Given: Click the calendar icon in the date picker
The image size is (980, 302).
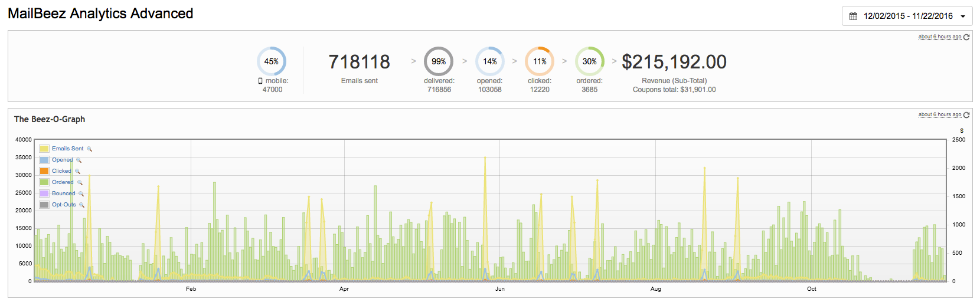Looking at the screenshot, I should tap(853, 16).
